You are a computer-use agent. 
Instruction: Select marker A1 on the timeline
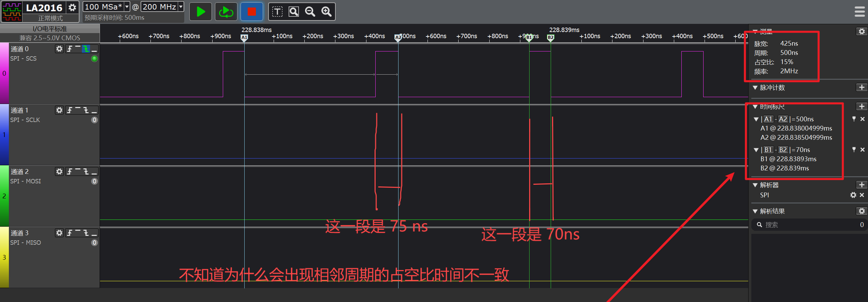click(x=244, y=38)
